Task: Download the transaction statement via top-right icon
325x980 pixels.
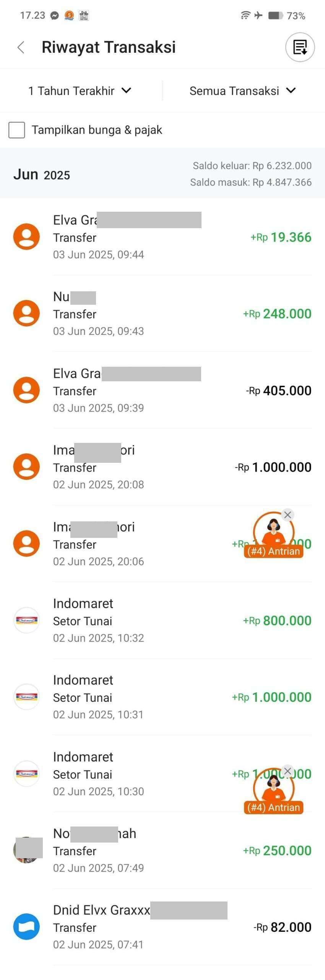Action: coord(300,47)
